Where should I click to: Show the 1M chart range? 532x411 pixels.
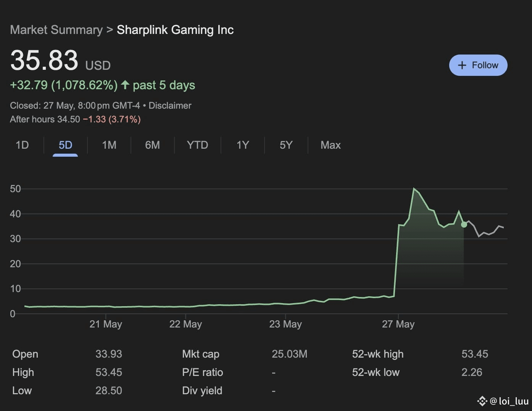(x=109, y=145)
